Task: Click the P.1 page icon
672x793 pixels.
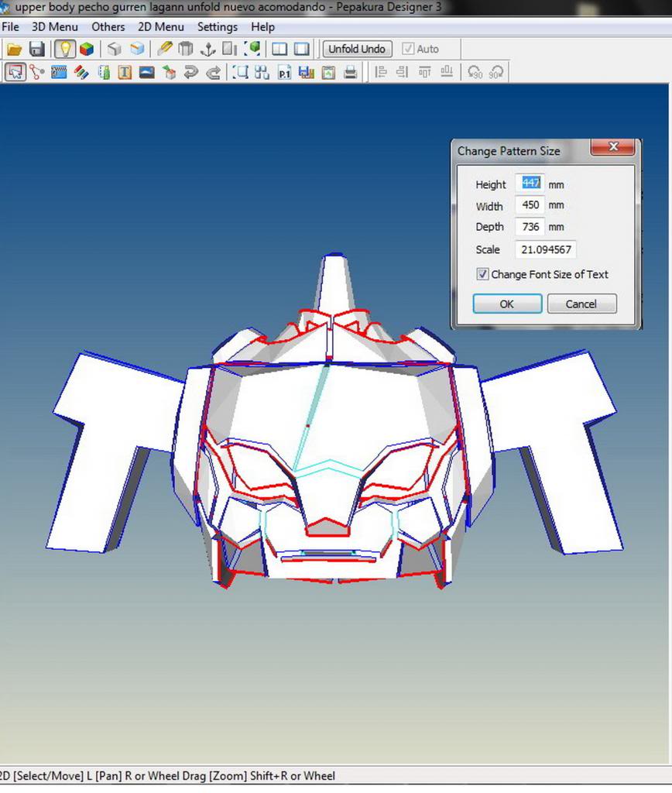Action: click(x=285, y=72)
